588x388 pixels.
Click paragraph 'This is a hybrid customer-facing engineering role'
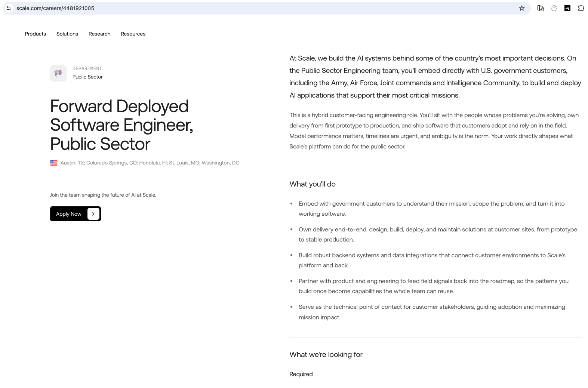434,131
